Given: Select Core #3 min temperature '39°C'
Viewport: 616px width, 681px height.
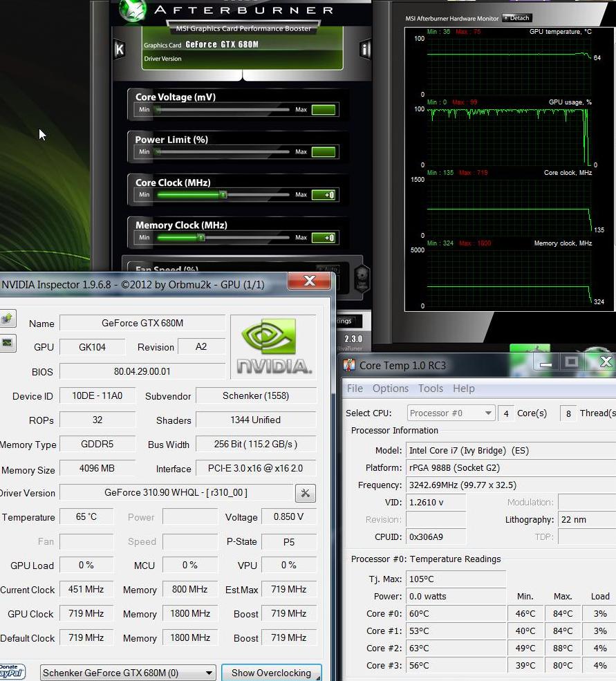Looking at the screenshot, I should 525,665.
